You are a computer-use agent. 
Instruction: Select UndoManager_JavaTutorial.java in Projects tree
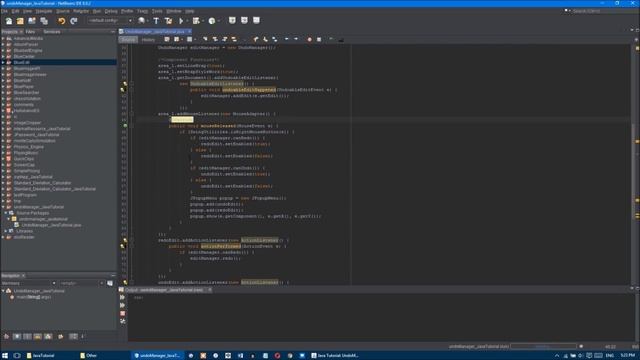pyautogui.click(x=51, y=225)
